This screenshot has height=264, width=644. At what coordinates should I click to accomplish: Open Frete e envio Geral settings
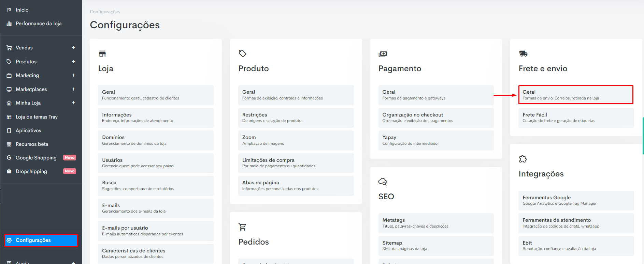coord(576,95)
